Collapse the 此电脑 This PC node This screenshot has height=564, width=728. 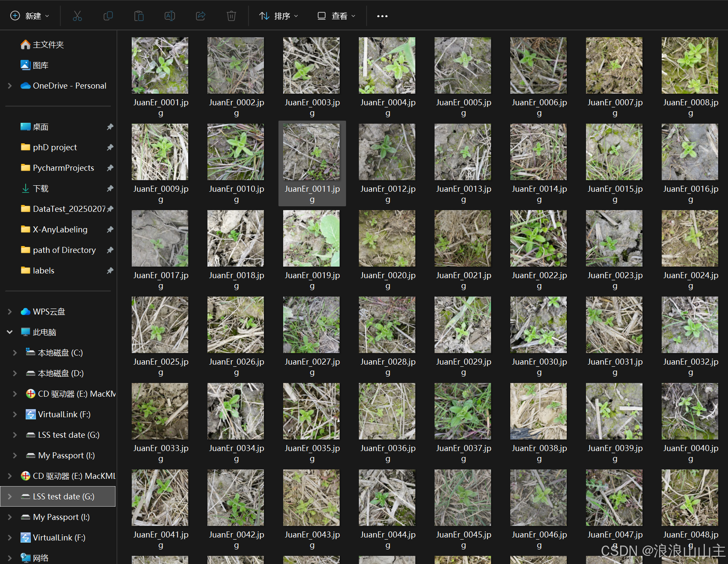tap(9, 332)
